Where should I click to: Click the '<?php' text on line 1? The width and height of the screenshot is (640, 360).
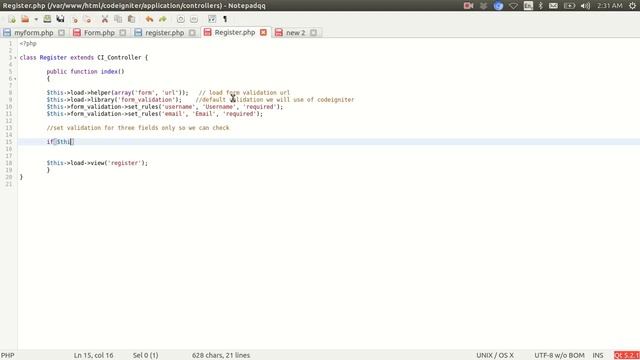(28, 43)
